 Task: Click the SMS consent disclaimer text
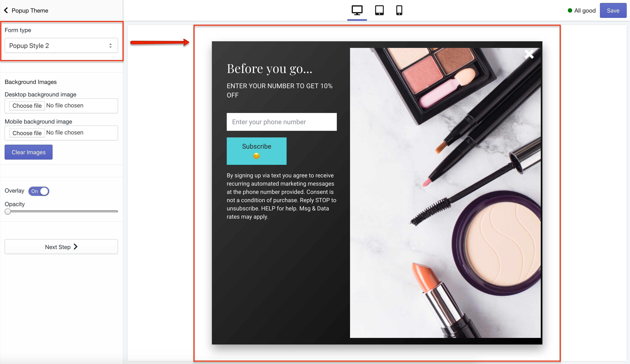[281, 196]
